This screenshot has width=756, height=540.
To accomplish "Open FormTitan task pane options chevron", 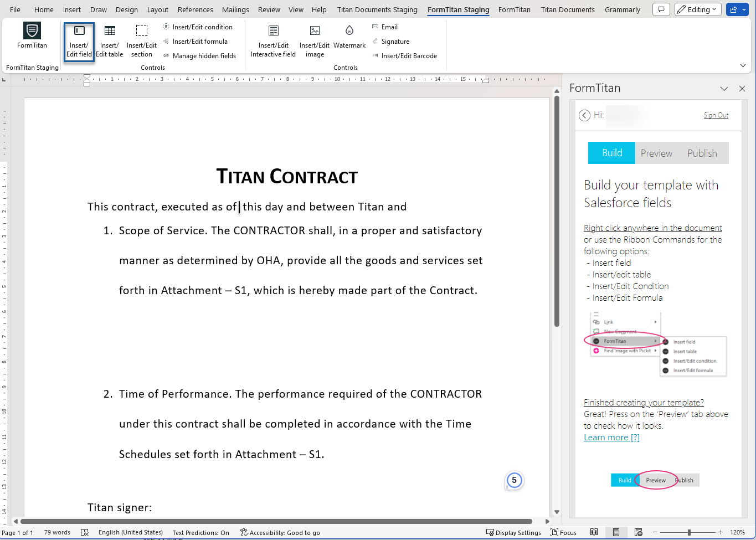I will click(724, 89).
